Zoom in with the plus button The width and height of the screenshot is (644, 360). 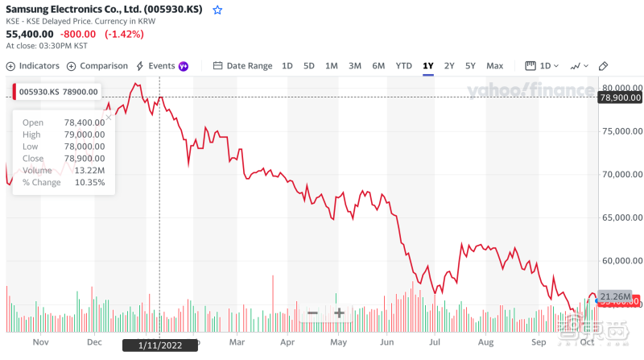pos(340,313)
